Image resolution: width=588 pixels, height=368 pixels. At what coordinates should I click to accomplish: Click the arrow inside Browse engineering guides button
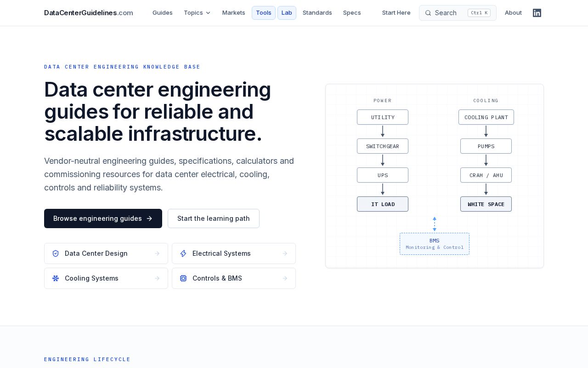click(149, 218)
